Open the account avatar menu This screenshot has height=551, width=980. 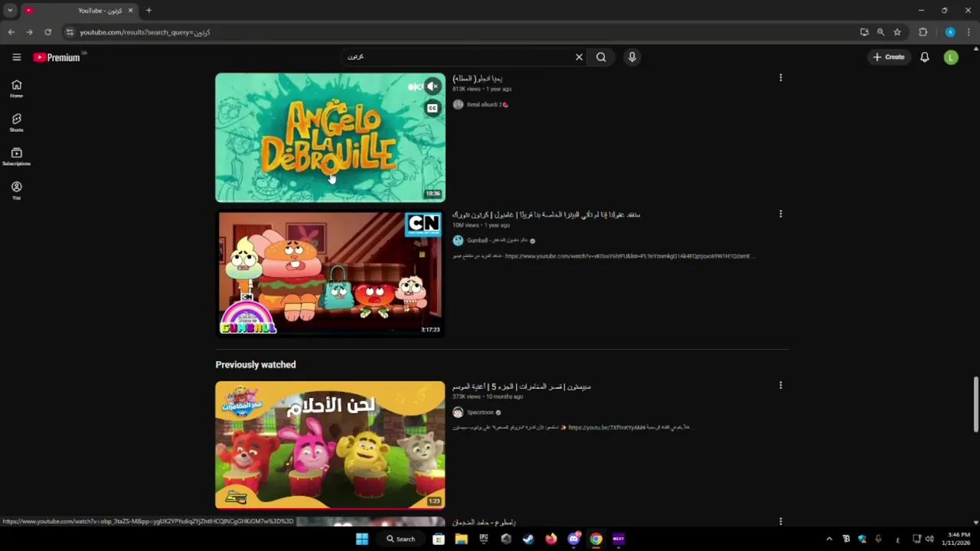click(x=951, y=57)
